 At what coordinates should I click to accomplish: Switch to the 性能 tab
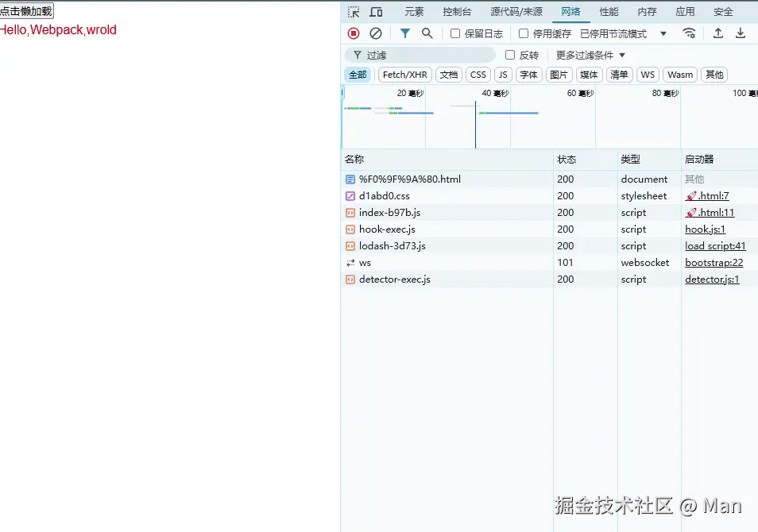tap(609, 12)
